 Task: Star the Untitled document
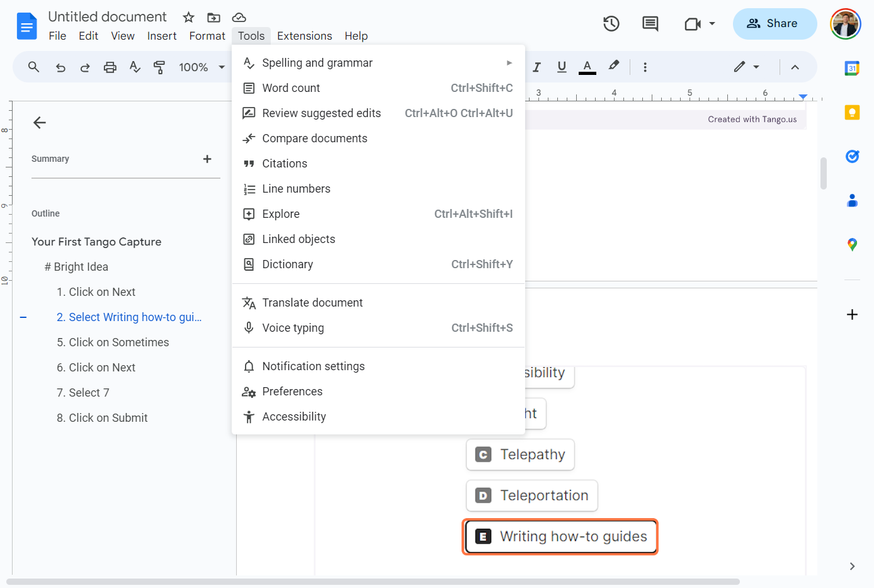point(188,17)
